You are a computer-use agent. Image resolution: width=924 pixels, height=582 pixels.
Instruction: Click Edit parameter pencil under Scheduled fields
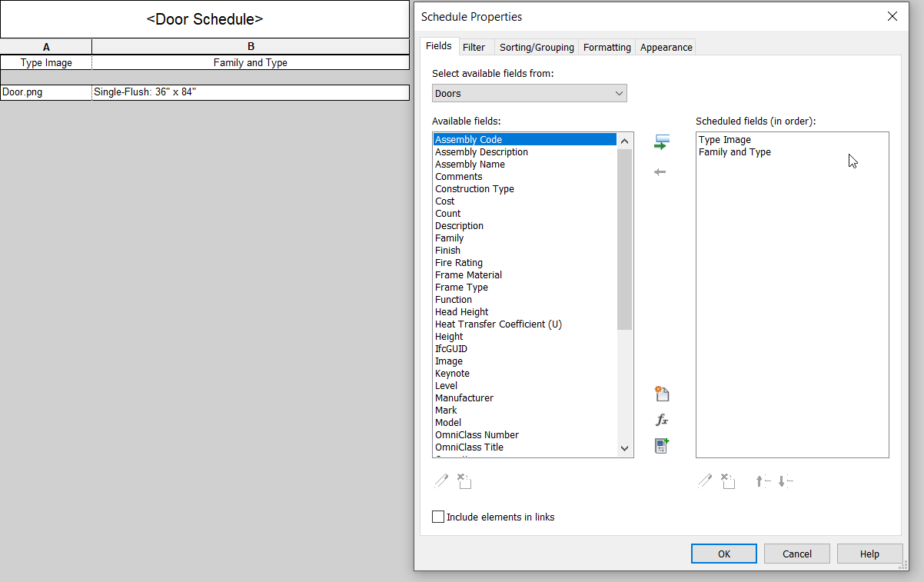pos(705,481)
